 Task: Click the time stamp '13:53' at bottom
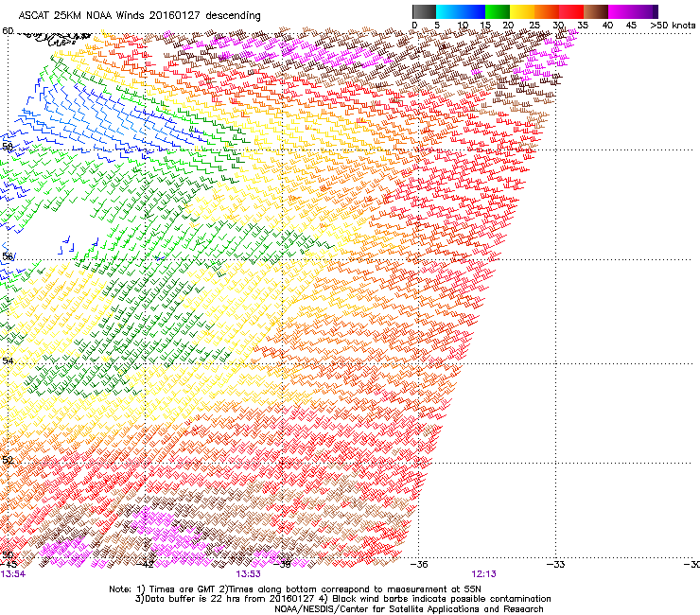(248, 574)
